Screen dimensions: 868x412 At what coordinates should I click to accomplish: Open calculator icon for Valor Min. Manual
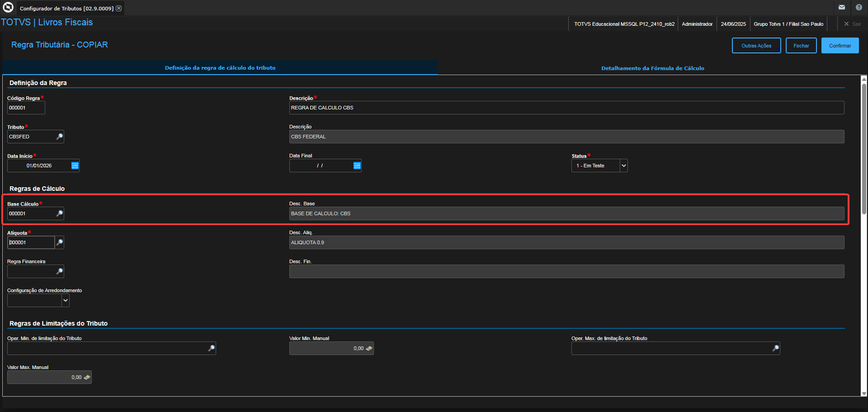click(369, 348)
